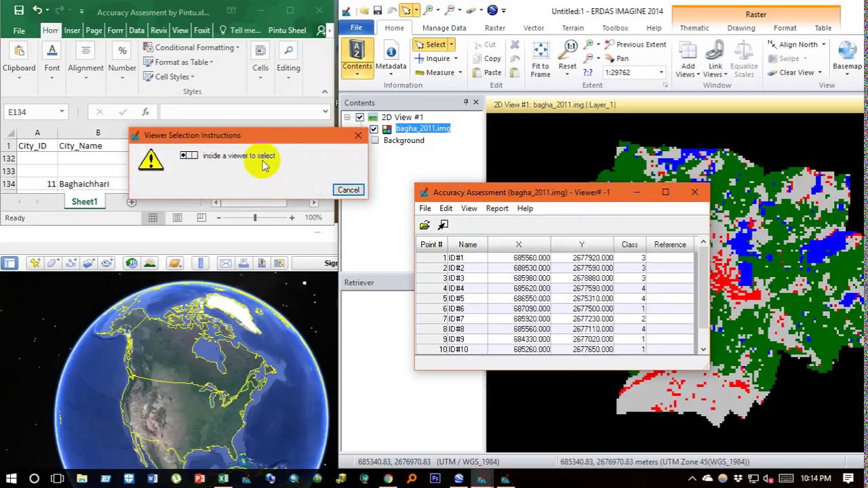The height and width of the screenshot is (488, 868).
Task: Show ruler tool in Google Earth
Action: (200, 263)
